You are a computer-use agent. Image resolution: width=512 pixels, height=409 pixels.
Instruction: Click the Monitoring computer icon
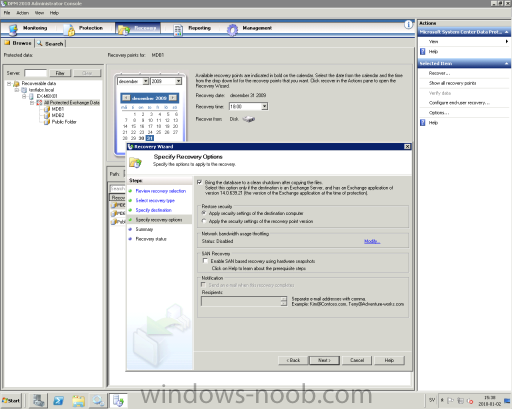tap(13, 30)
